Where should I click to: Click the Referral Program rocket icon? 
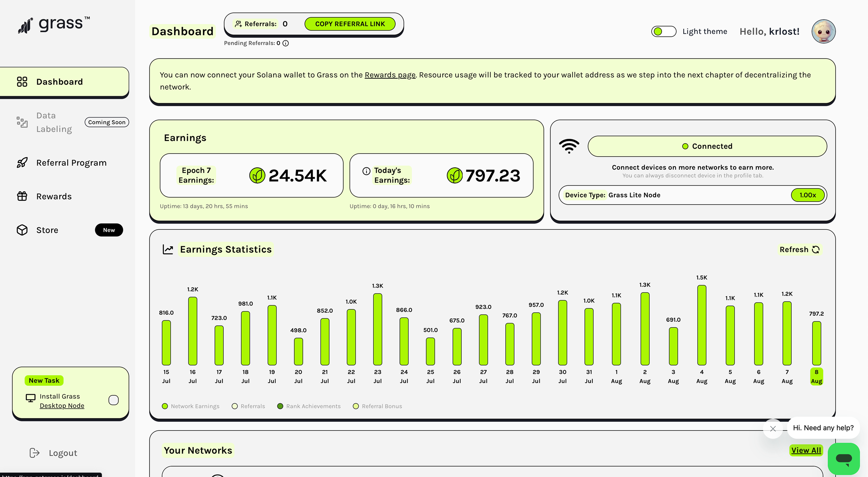pos(22,163)
